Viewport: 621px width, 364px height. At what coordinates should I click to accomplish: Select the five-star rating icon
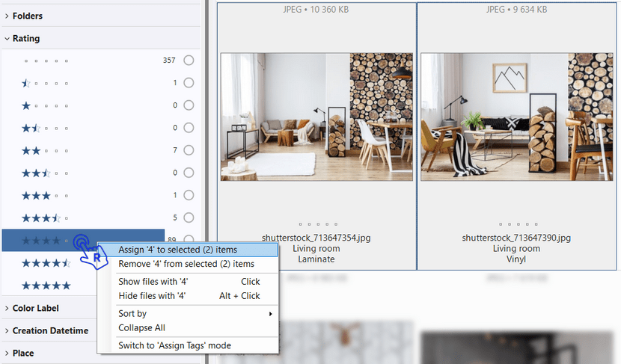click(x=46, y=286)
